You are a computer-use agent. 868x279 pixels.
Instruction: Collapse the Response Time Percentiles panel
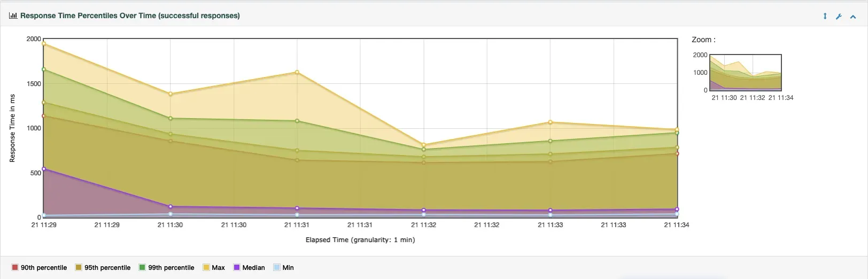[853, 17]
